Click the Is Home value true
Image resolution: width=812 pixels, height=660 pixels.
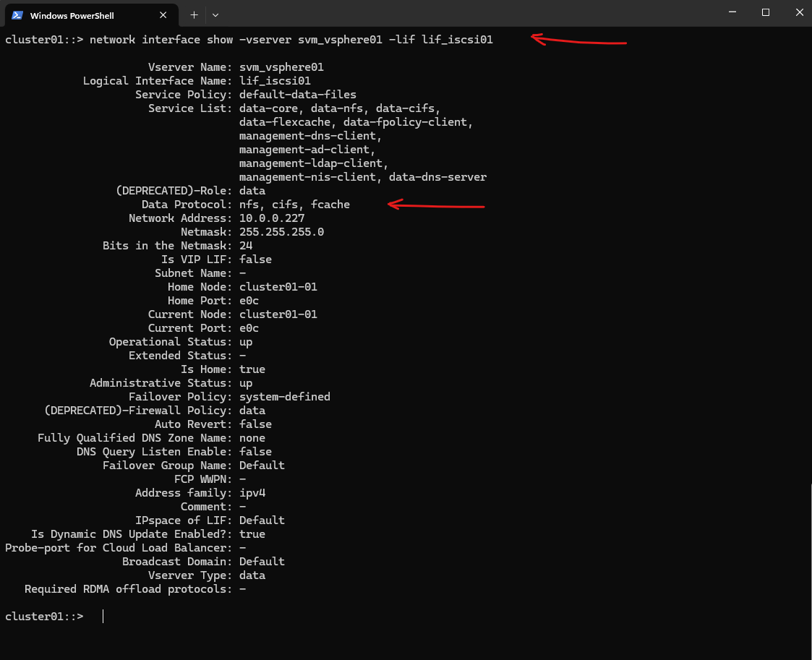pos(252,369)
